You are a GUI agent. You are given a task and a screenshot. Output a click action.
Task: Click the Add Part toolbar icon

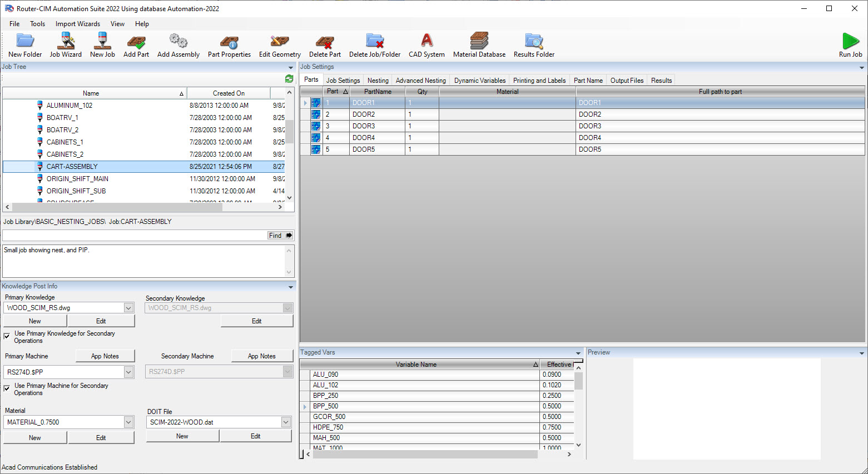pos(136,44)
